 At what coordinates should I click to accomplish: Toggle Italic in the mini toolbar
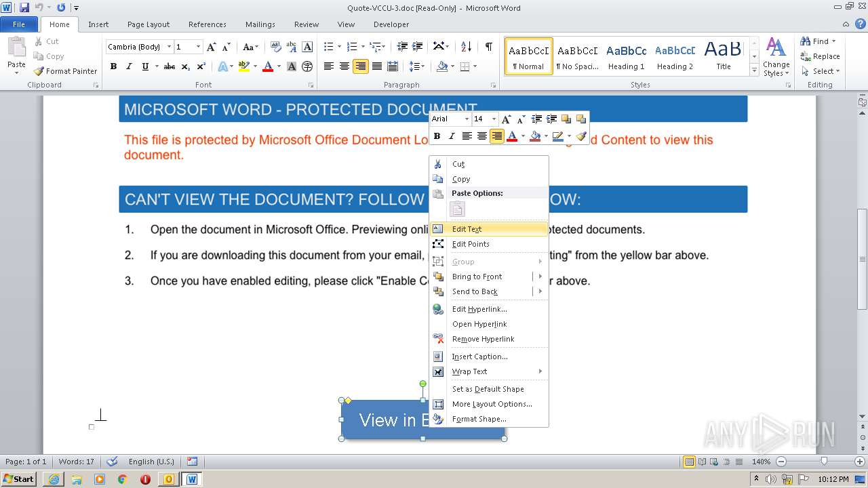tap(452, 136)
